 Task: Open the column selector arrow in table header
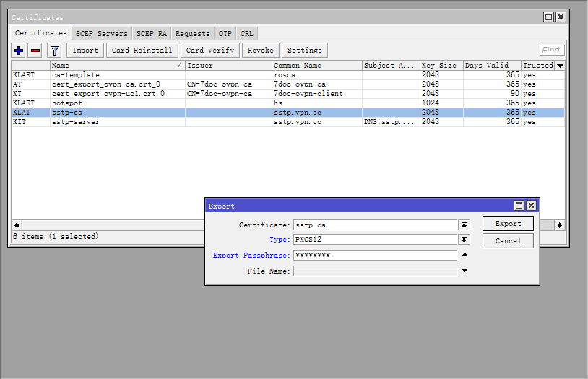point(560,66)
